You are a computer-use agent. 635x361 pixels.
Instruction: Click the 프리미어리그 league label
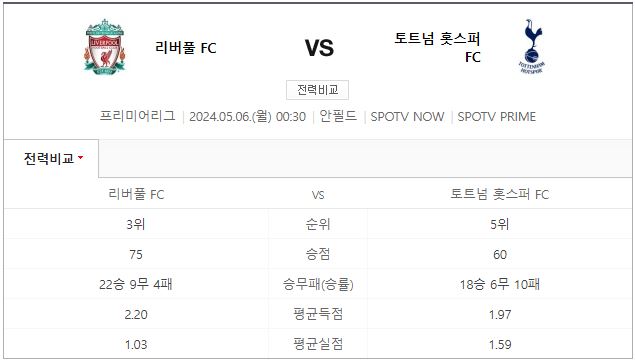point(138,116)
